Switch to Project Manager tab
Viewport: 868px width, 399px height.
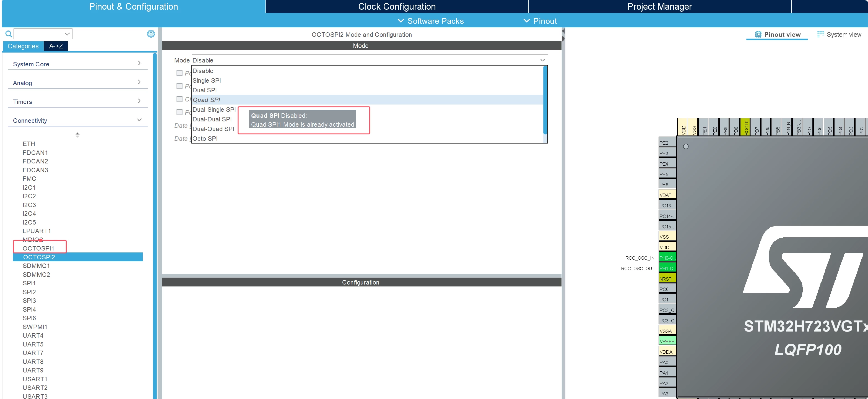click(659, 6)
